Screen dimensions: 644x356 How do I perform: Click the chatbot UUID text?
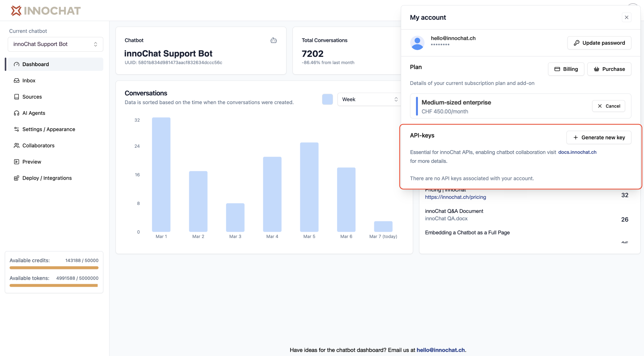[x=173, y=63]
